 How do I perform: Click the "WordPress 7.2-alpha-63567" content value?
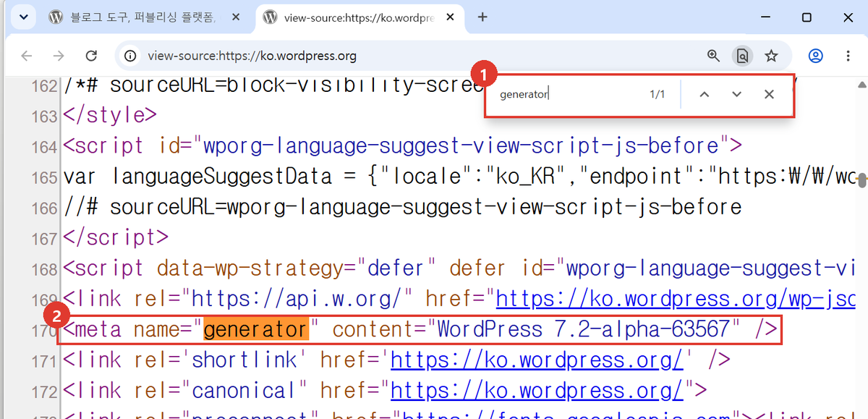(584, 330)
